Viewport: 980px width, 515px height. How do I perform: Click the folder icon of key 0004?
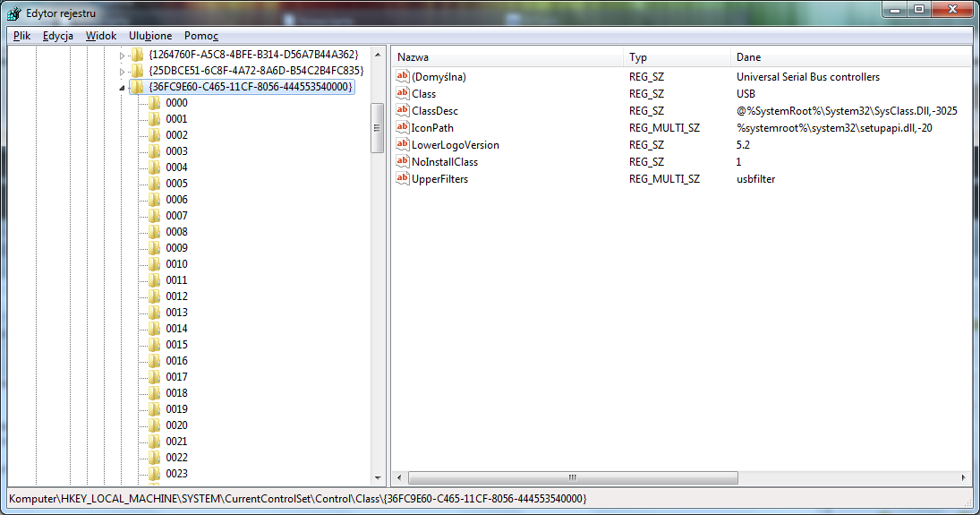pos(154,167)
